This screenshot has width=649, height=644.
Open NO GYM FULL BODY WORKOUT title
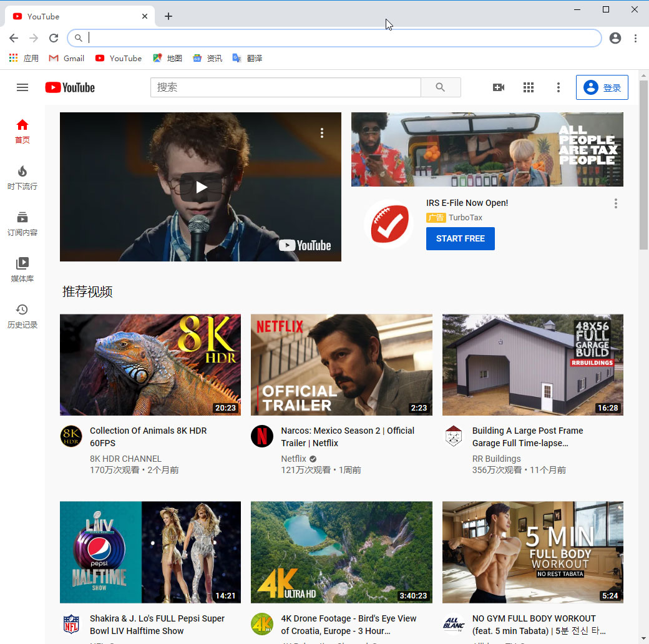539,625
